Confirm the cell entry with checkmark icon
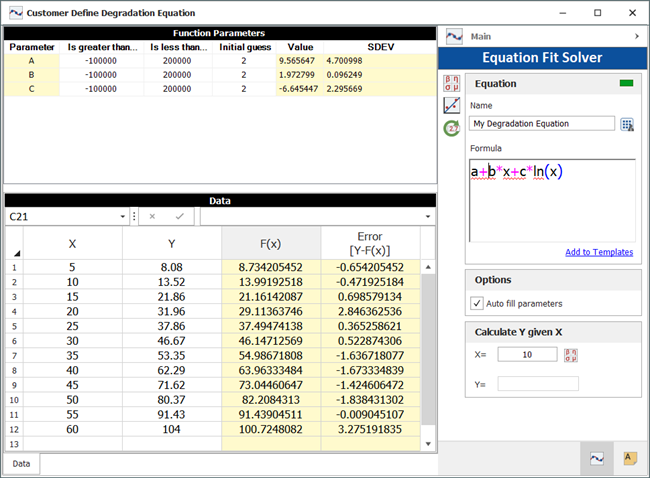 pyautogui.click(x=179, y=216)
